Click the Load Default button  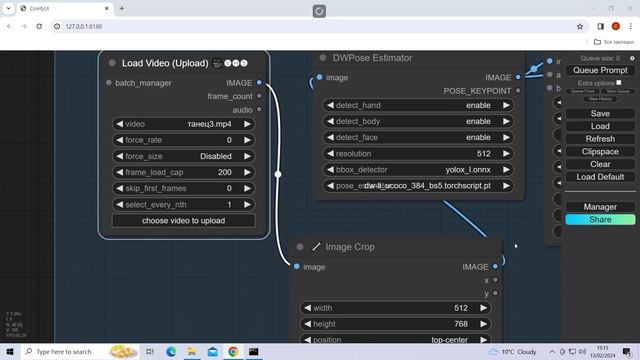click(x=600, y=177)
